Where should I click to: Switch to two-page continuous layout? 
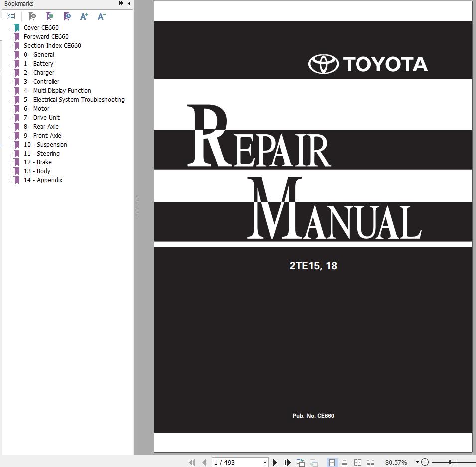click(x=370, y=462)
